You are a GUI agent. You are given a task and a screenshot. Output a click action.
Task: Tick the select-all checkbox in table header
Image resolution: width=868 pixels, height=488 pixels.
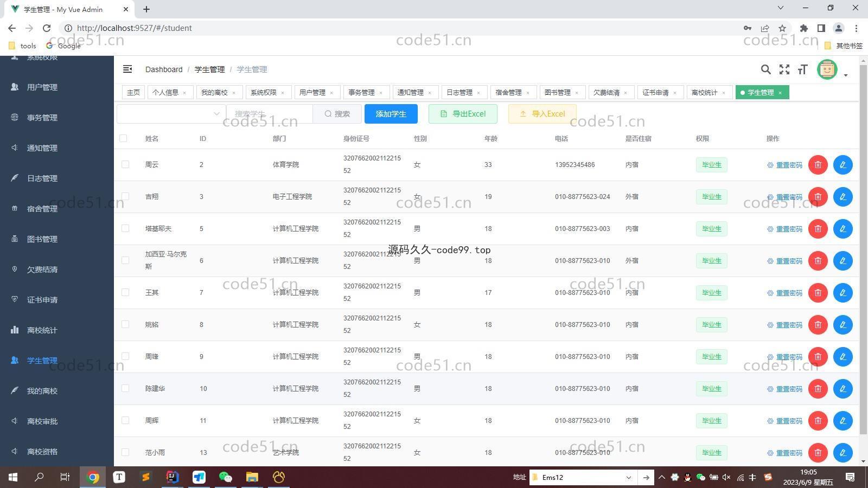(123, 139)
